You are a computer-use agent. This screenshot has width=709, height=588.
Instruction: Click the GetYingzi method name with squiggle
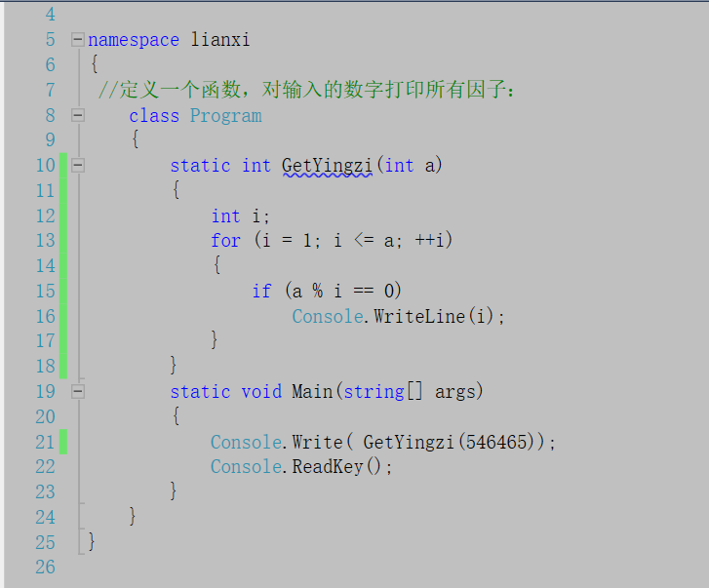(328, 166)
